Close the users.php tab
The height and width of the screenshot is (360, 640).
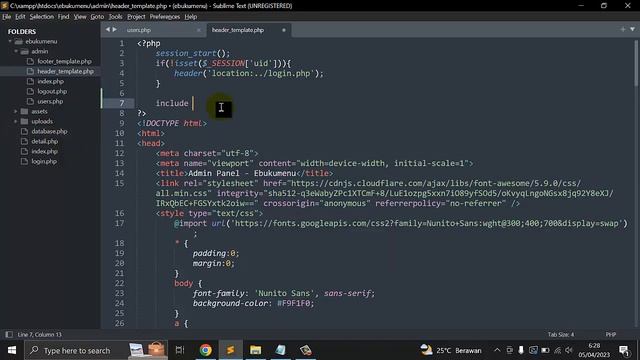click(199, 30)
